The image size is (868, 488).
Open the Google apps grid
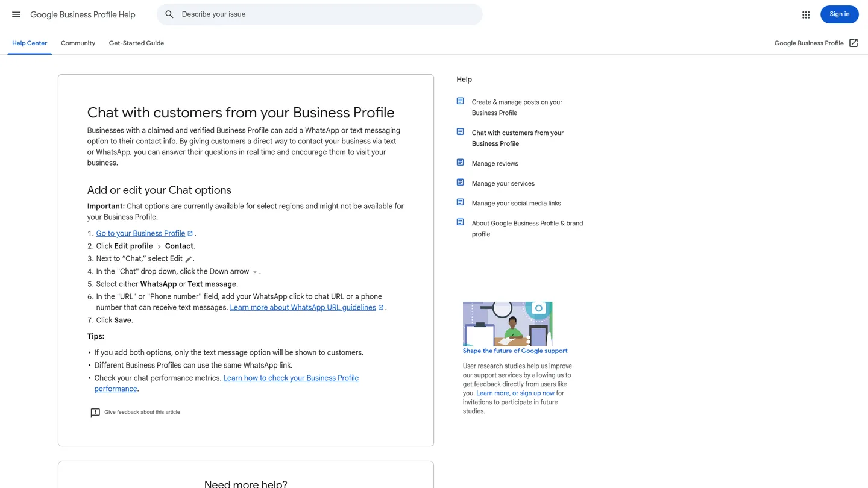point(806,14)
